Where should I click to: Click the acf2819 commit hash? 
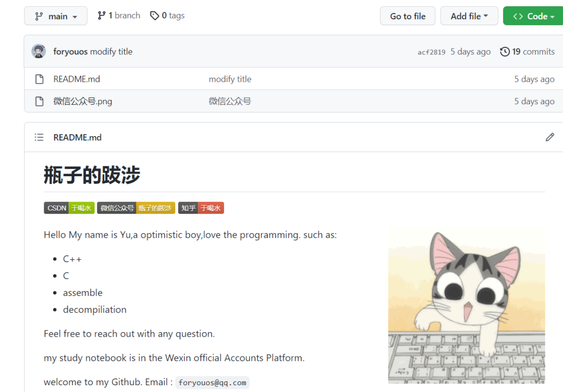click(431, 52)
